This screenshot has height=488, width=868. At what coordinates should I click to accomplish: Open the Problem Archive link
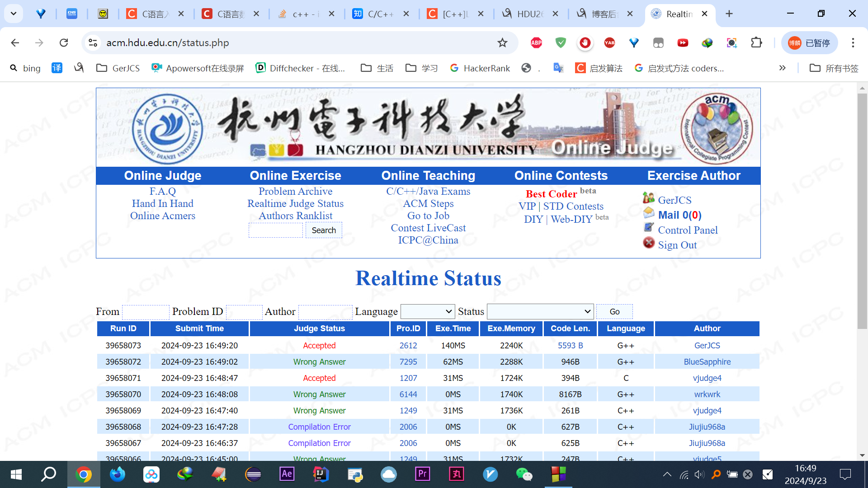295,191
